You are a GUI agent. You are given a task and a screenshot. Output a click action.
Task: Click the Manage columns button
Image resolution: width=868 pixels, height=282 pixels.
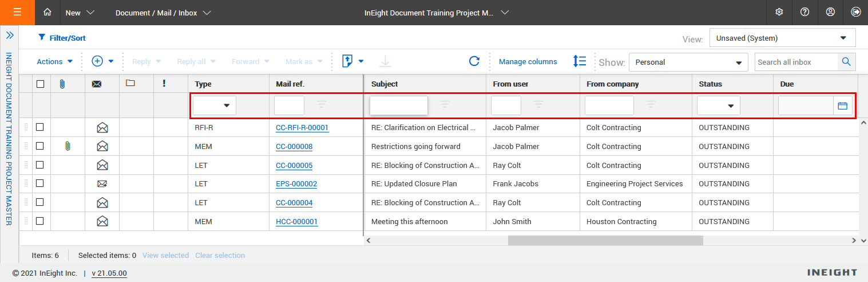[x=528, y=61]
